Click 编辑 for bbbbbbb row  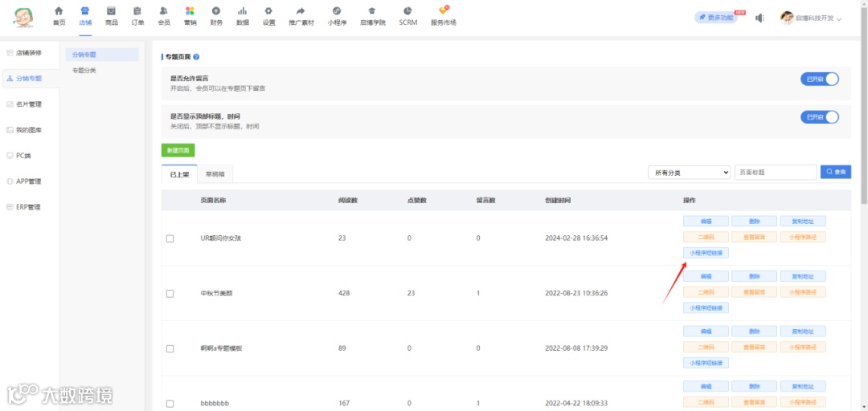click(x=706, y=386)
